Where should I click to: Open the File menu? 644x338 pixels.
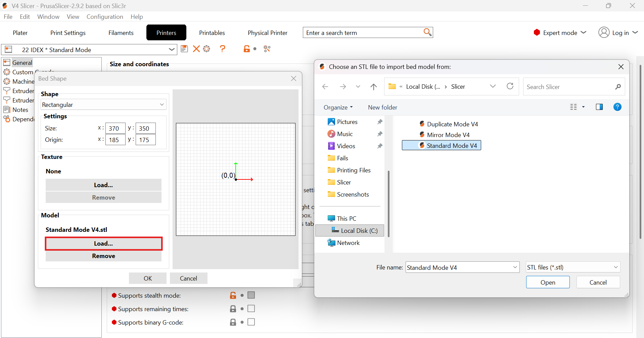pyautogui.click(x=8, y=16)
